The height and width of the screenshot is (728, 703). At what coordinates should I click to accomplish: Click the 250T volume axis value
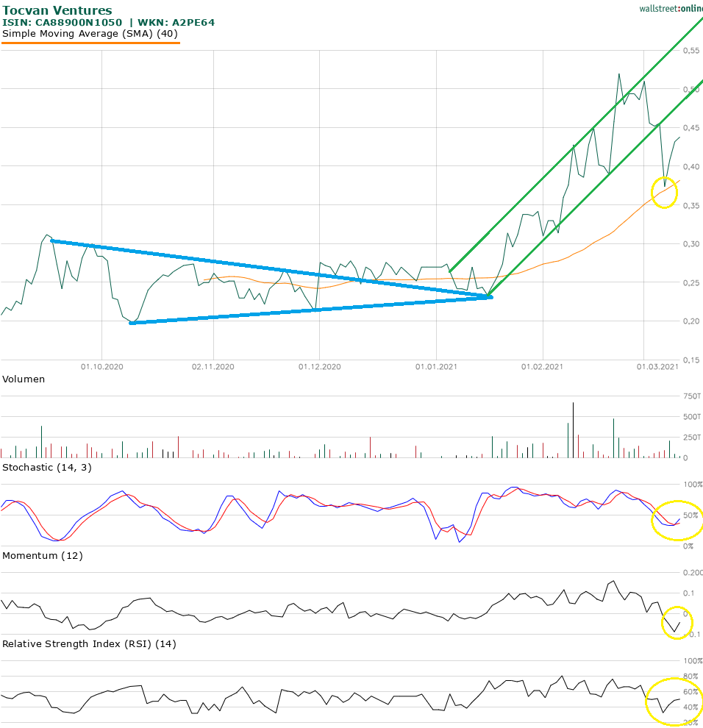(692, 438)
